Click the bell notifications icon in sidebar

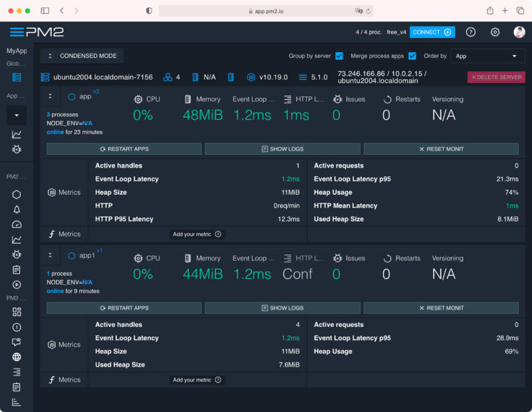(x=17, y=209)
